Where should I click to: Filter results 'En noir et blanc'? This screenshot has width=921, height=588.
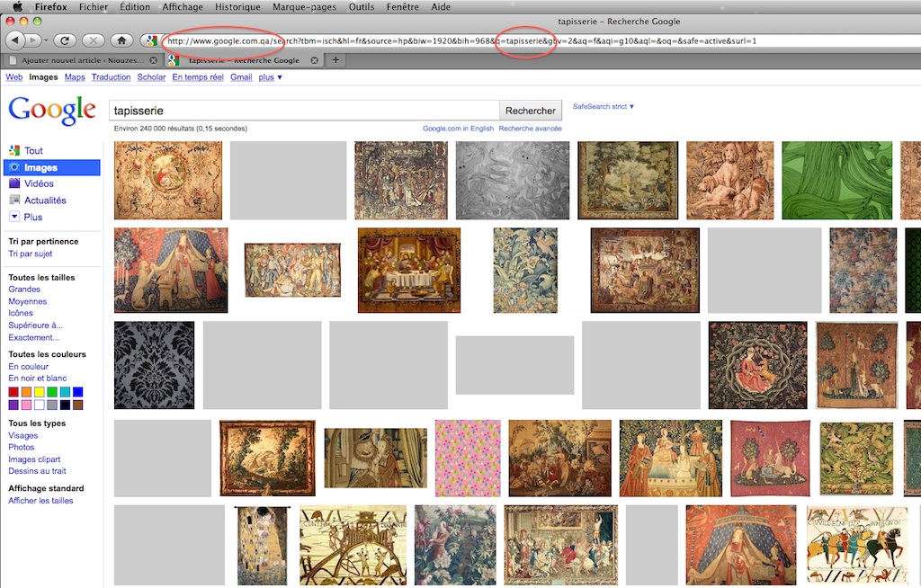pos(38,378)
